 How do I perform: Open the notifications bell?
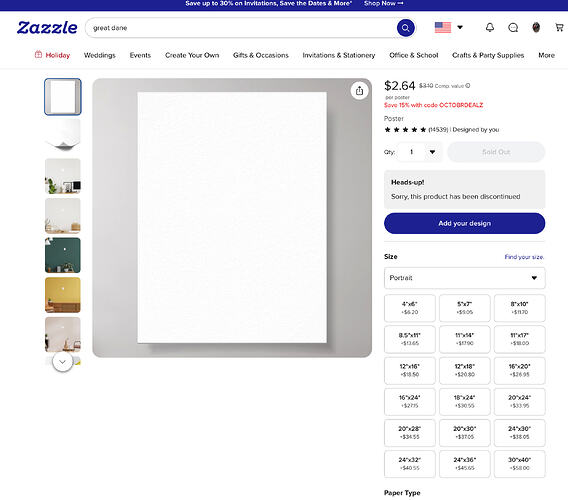[x=490, y=27]
